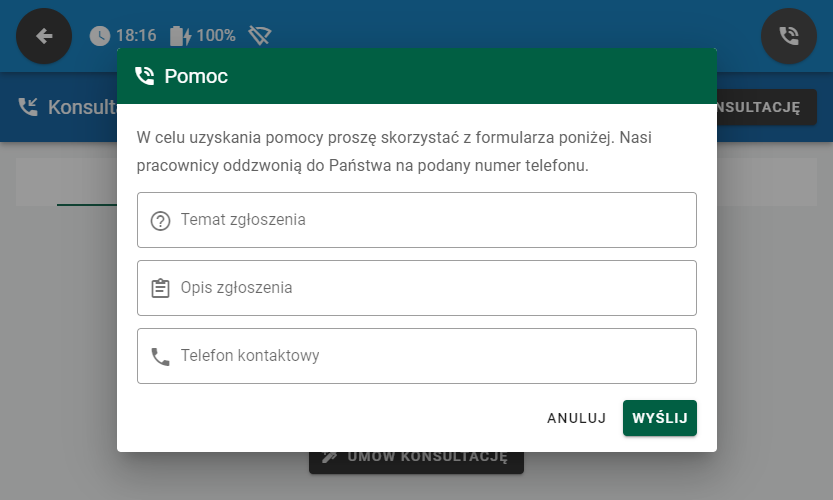Focus the Telefon kontaktowy input field
The image size is (833, 500).
point(430,356)
